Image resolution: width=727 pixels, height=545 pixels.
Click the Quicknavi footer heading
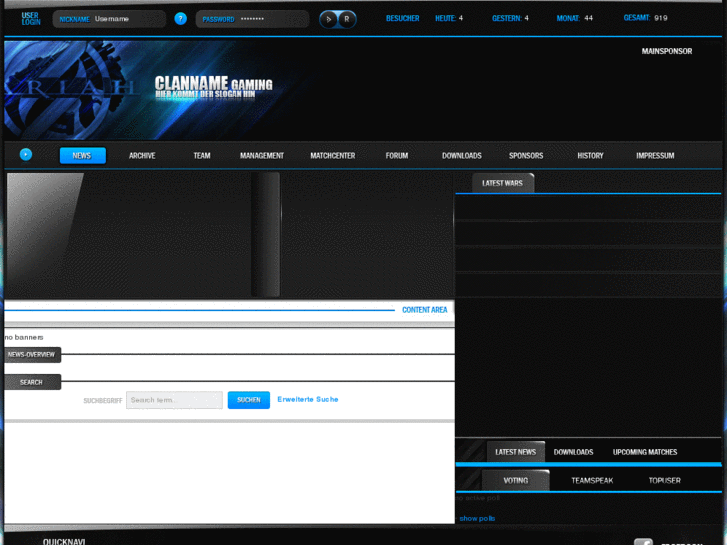point(64,541)
